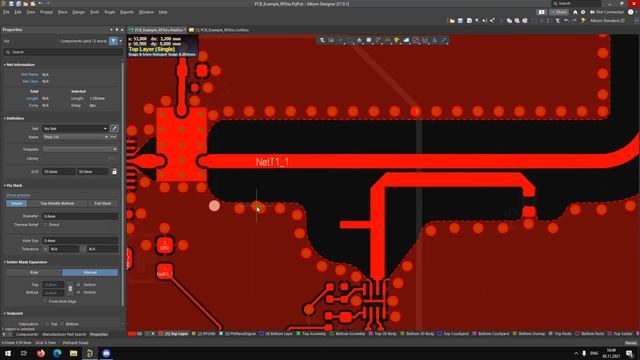This screenshot has width=640, height=360.
Task: Select the Top-Middle-Bottom via stack mode
Action: tap(57, 203)
